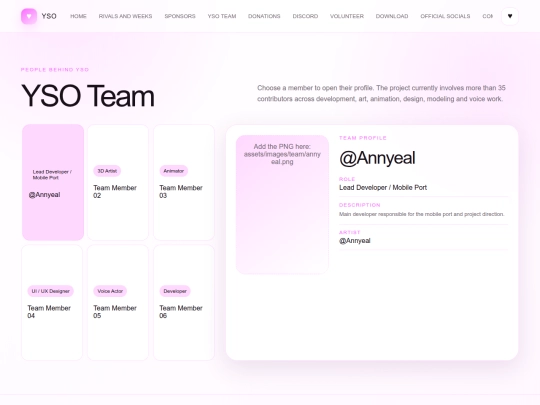This screenshot has width=540, height=405.
Task: Select Team Member 02 card
Action: tap(118, 182)
